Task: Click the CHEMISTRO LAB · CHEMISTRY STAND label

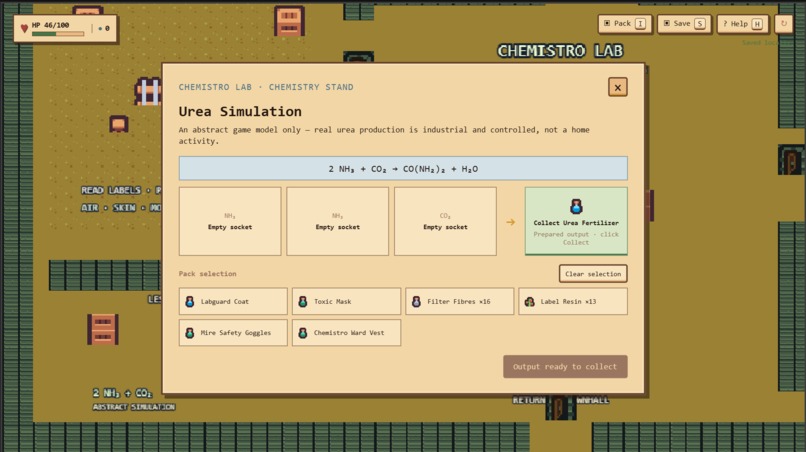Action: coord(266,87)
